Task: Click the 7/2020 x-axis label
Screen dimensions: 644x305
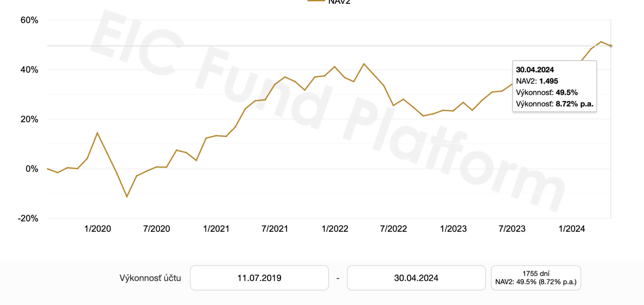Action: (x=157, y=229)
